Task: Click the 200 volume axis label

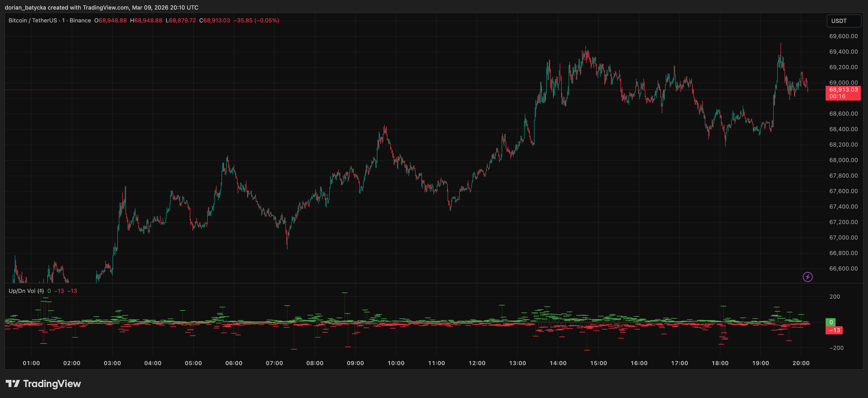Action: pyautogui.click(x=835, y=297)
